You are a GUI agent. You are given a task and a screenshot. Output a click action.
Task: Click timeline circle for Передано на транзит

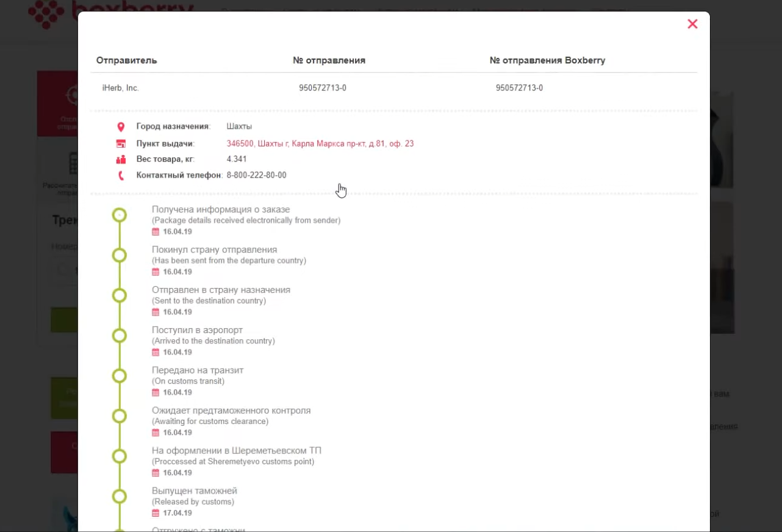tap(120, 376)
